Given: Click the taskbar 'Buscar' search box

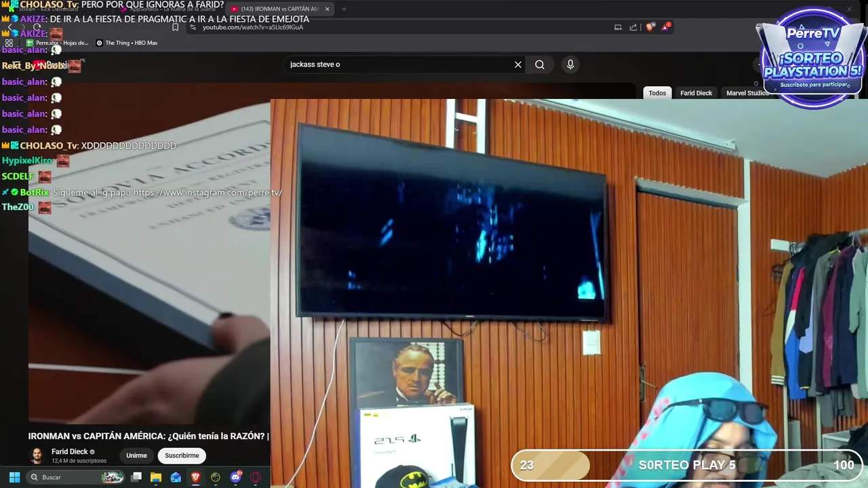Looking at the screenshot, I should click(76, 477).
